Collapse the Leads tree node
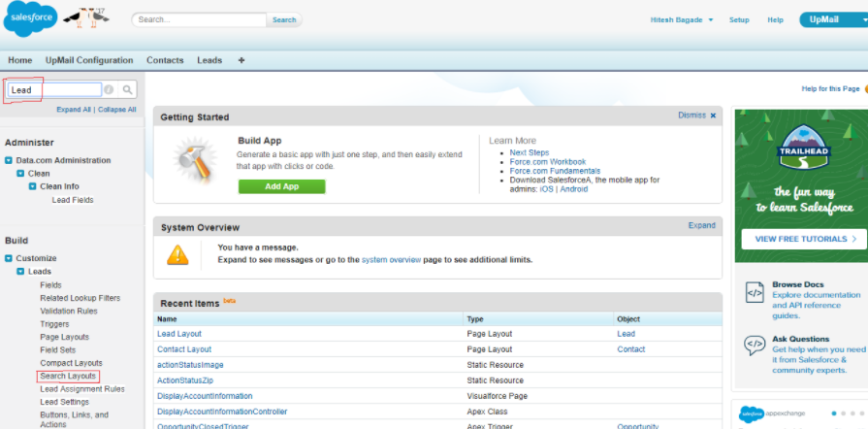The image size is (868, 429). (x=20, y=272)
